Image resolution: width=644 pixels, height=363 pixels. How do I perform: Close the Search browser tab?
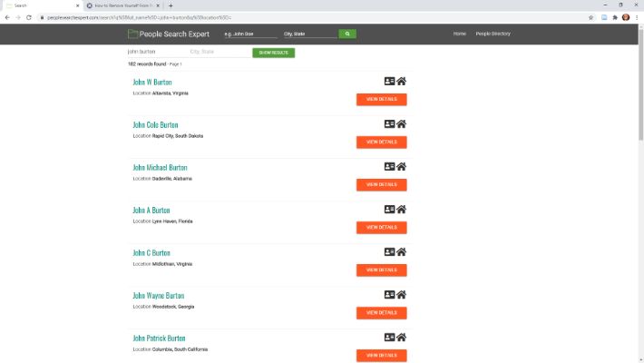coord(78,5)
